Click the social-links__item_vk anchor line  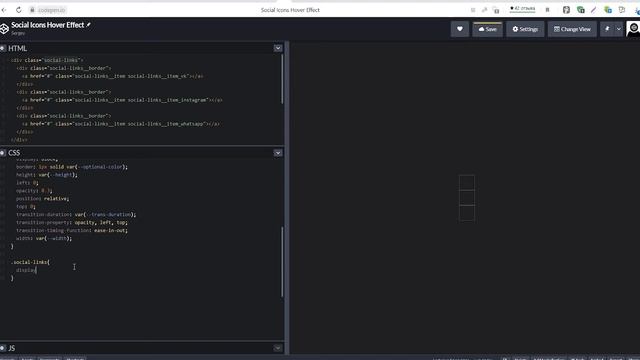pos(113,76)
